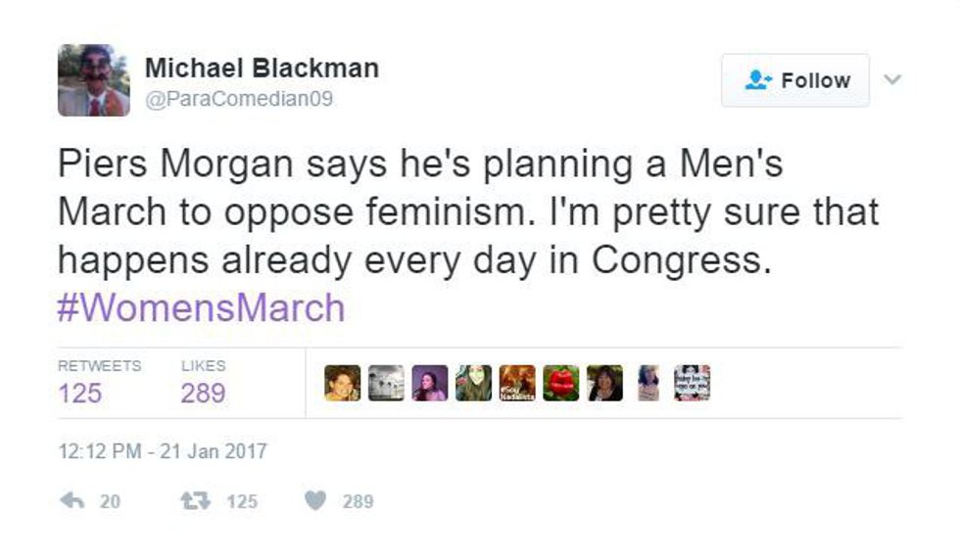Click the Follow button

[x=795, y=80]
